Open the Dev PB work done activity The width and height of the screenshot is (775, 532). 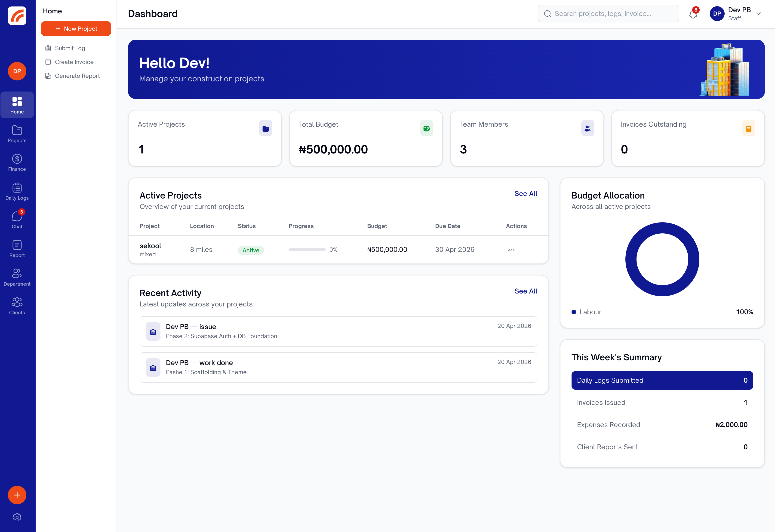click(338, 367)
